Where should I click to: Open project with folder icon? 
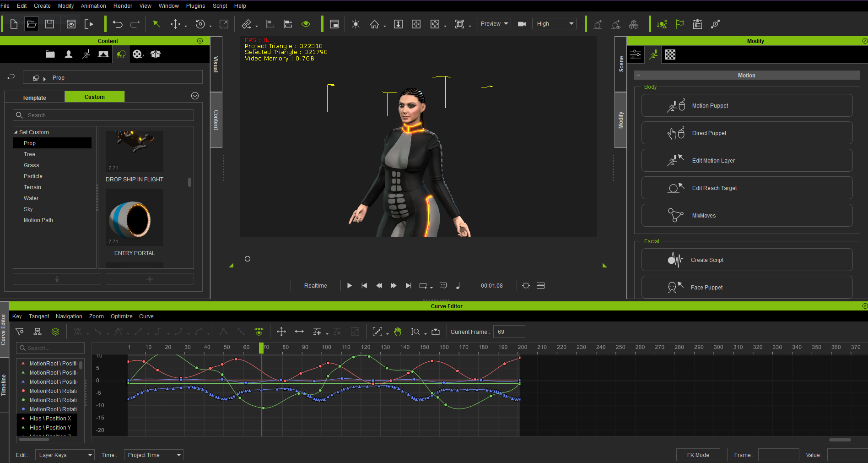pos(32,24)
